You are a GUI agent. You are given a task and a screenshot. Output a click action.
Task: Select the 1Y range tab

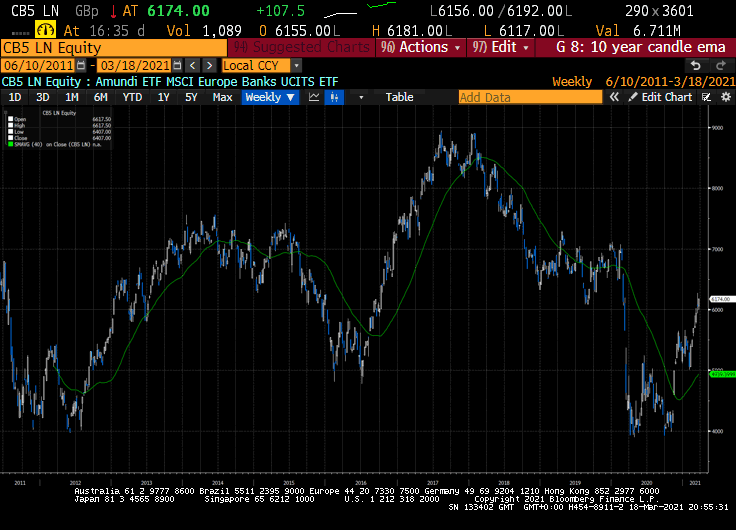tap(163, 97)
